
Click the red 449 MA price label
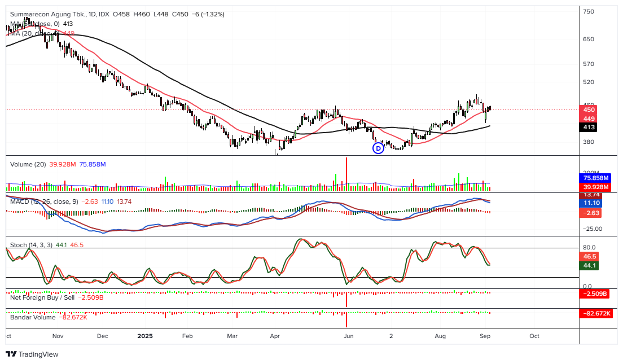[x=589, y=119]
